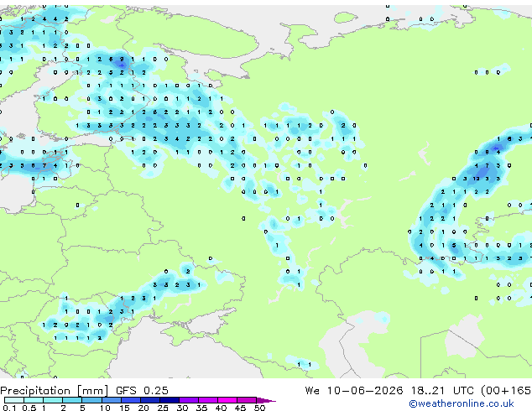Click the 30–35 mm purple legend swatch
Screen dimensions: 532x411
[x=189, y=400]
